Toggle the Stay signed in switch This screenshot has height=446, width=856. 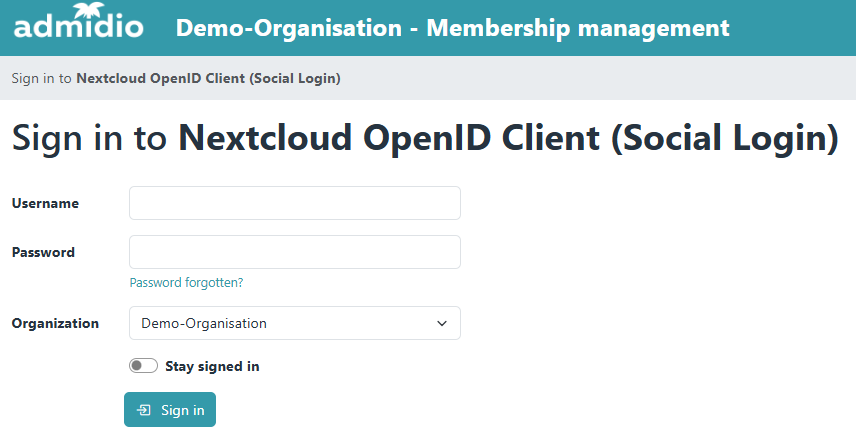[143, 366]
